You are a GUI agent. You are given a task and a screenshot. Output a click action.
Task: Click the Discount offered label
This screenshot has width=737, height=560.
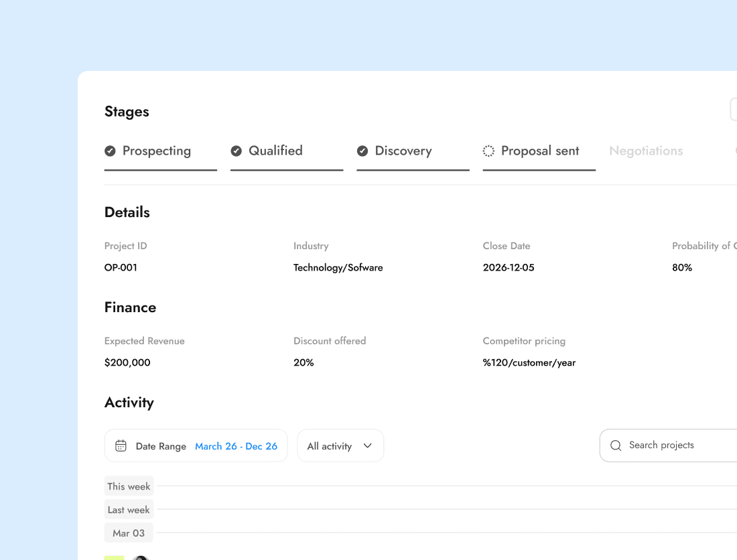pos(330,341)
